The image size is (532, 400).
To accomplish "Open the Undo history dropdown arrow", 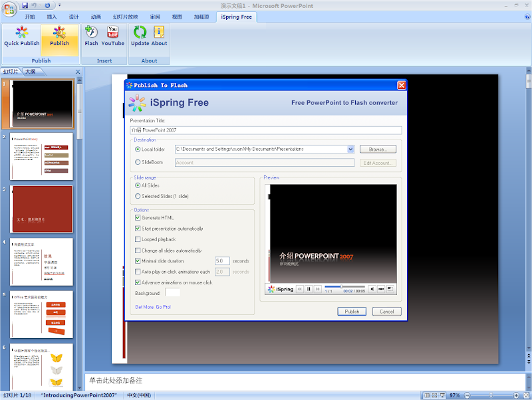I will (40, 5).
